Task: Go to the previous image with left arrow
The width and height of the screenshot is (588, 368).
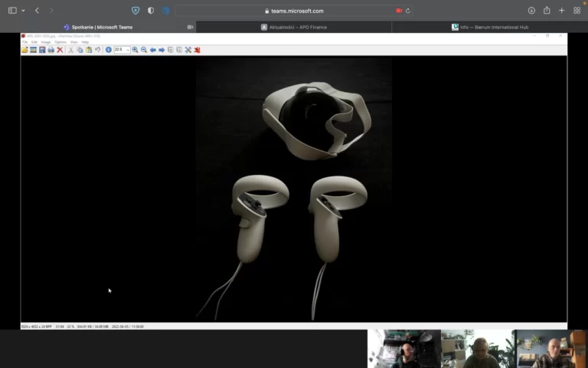Action: tap(152, 50)
